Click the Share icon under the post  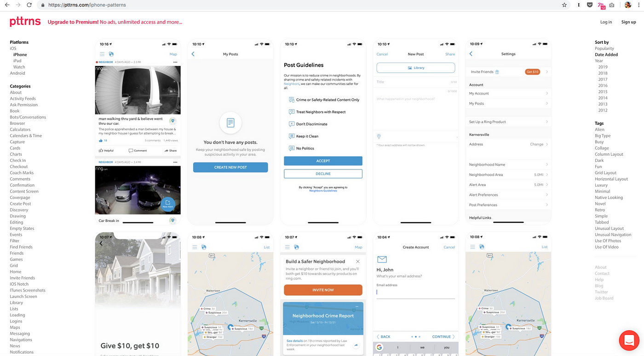[166, 151]
